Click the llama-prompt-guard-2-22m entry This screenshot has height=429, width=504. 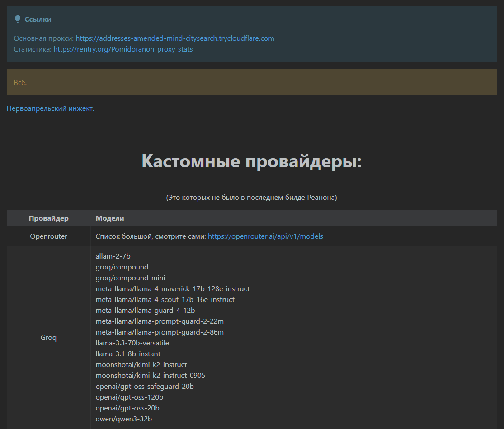[160, 321]
